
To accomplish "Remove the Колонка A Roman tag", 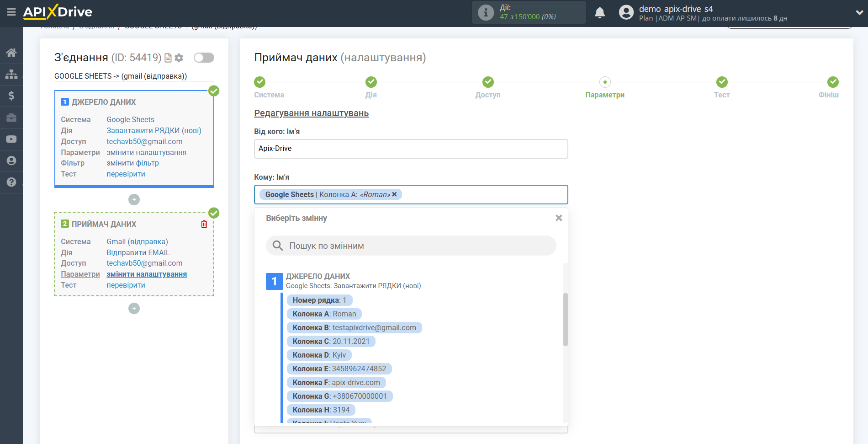I will click(394, 194).
